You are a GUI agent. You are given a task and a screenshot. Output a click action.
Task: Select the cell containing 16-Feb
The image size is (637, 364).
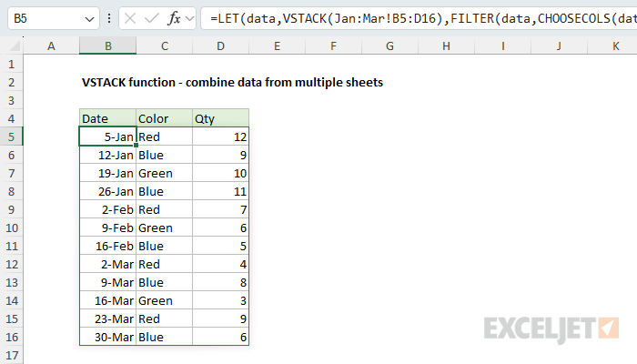pos(107,246)
